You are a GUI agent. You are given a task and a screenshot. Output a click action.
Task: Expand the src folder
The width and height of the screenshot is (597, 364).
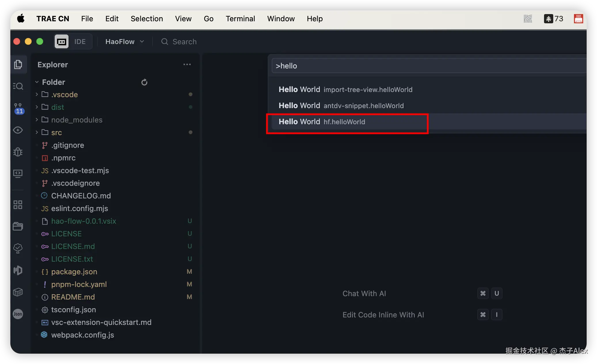[x=56, y=133]
